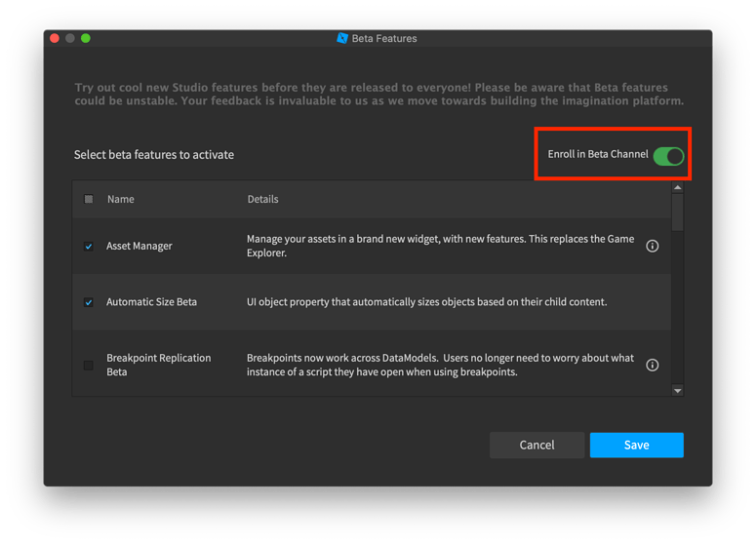Uncheck the Automatic Size Beta checkbox
The width and height of the screenshot is (756, 544).
(89, 302)
